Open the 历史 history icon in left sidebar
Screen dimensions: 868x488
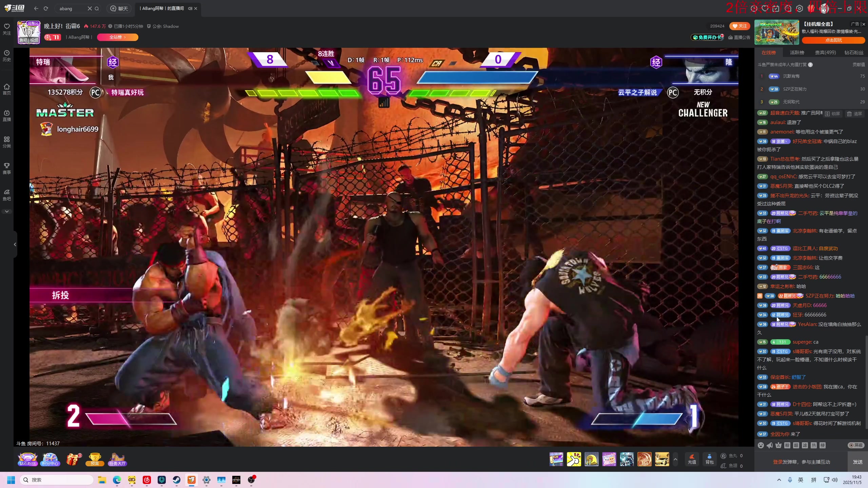(x=7, y=56)
